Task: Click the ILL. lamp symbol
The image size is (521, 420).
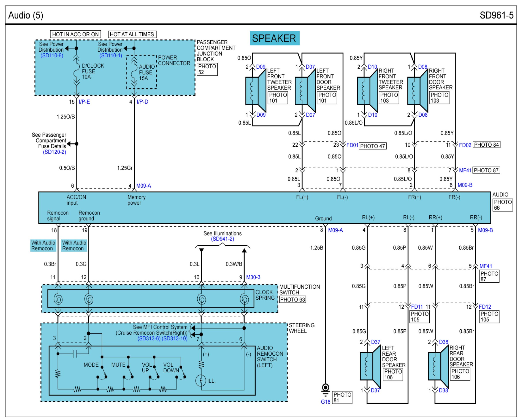Action: click(x=201, y=381)
